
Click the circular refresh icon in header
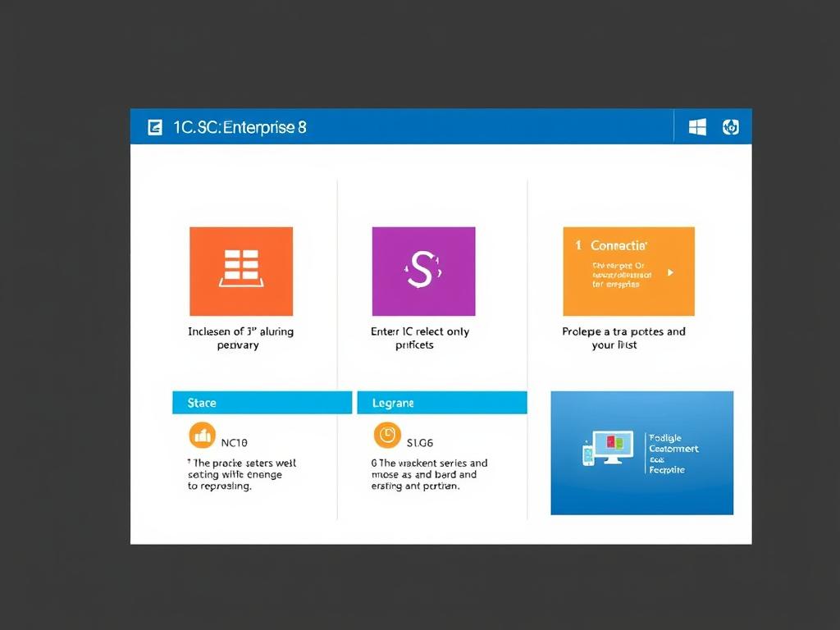tap(731, 127)
